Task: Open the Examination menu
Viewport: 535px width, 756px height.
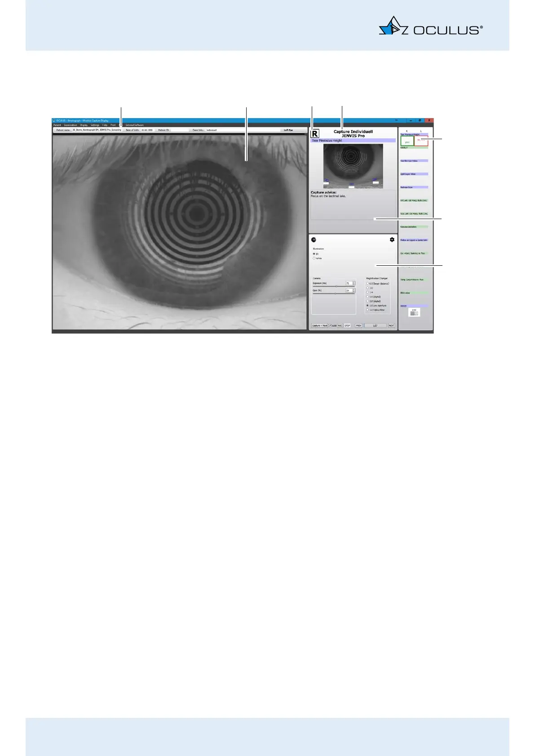Action: (71, 125)
